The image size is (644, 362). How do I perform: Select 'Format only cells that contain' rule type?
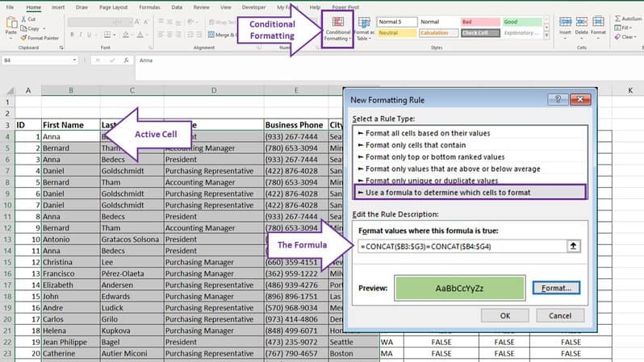470,145
